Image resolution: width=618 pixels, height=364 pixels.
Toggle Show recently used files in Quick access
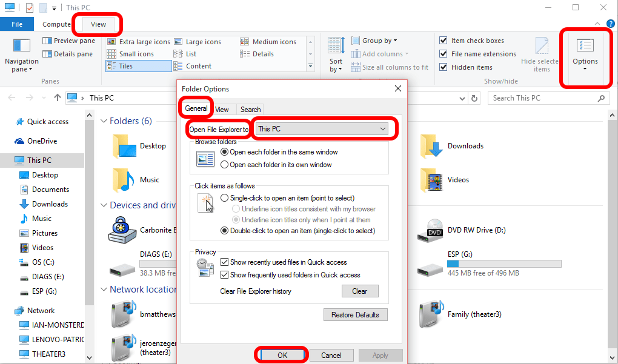225,262
